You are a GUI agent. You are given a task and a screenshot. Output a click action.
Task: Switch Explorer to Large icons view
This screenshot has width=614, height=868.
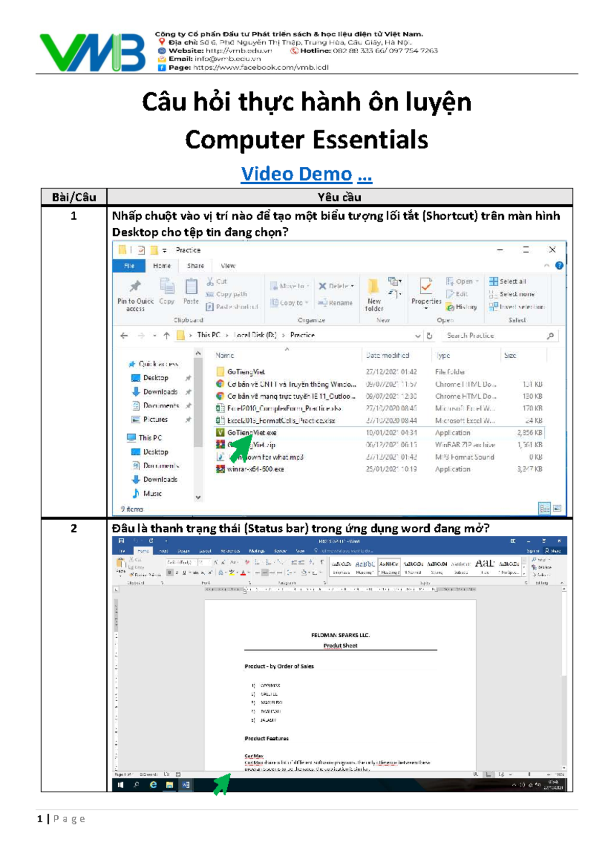coord(557,508)
